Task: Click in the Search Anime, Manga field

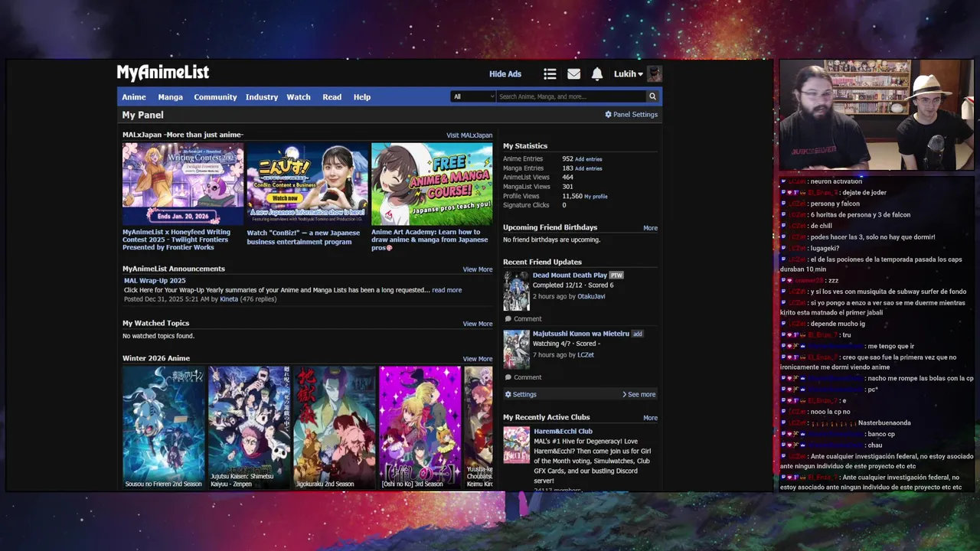Action: [x=571, y=96]
